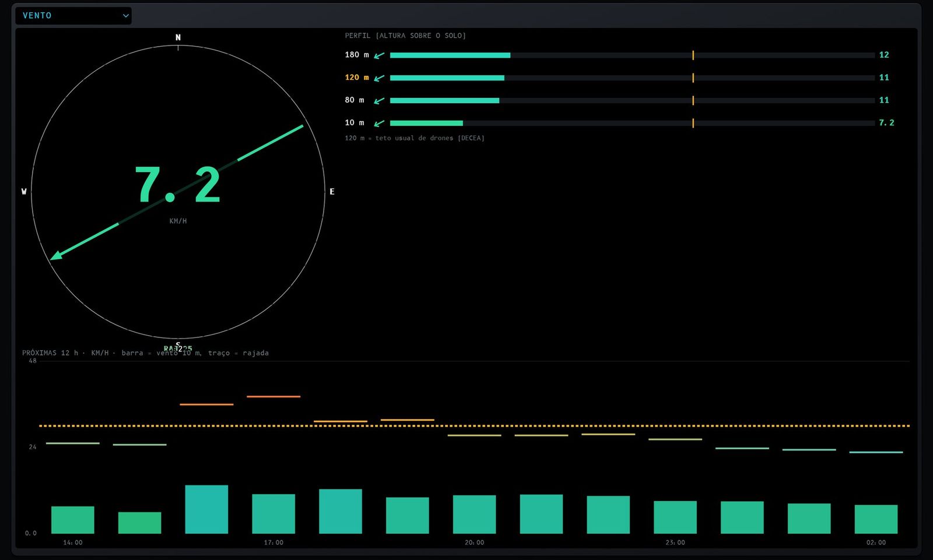Image resolution: width=933 pixels, height=560 pixels.
Task: Click the "PERFIL [ALTURA SOBRE O SOLO]" heading
Action: click(x=405, y=36)
